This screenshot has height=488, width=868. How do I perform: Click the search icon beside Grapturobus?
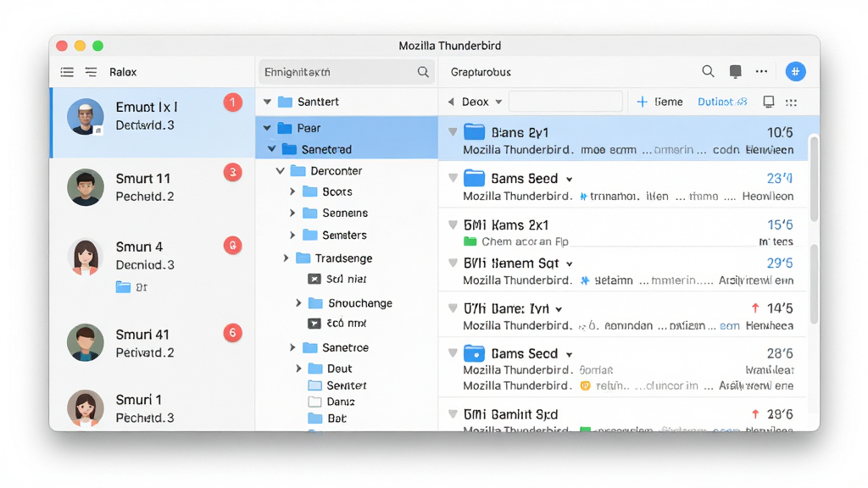[708, 71]
